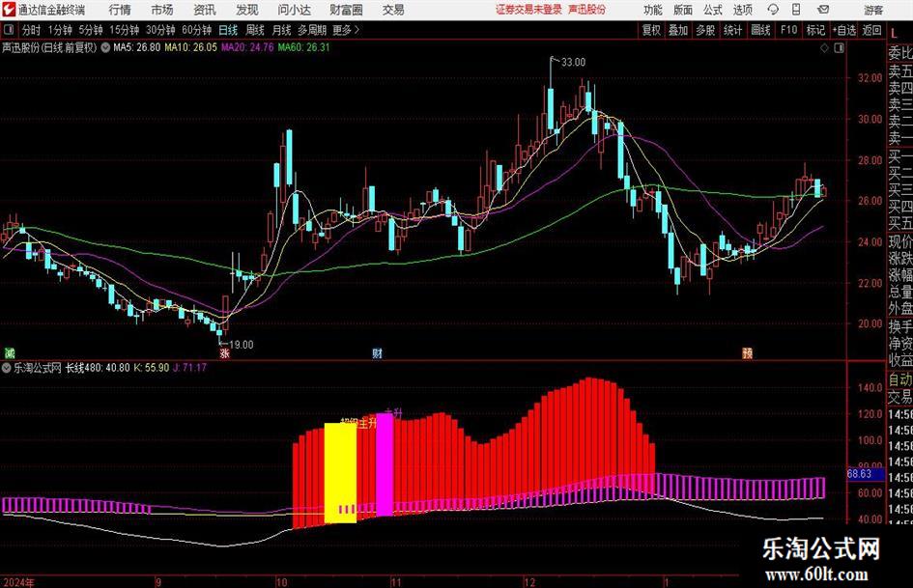Open the 版面 menu
Viewport: 913px width, 588px height.
[683, 10]
